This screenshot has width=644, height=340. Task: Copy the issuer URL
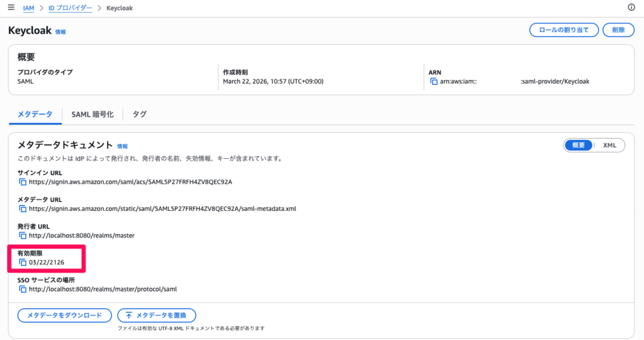click(23, 235)
